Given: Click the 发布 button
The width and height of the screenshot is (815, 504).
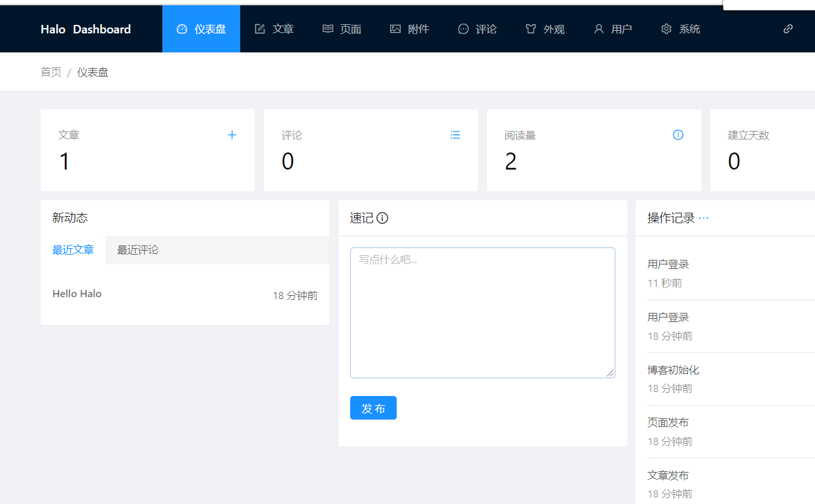Looking at the screenshot, I should point(373,408).
